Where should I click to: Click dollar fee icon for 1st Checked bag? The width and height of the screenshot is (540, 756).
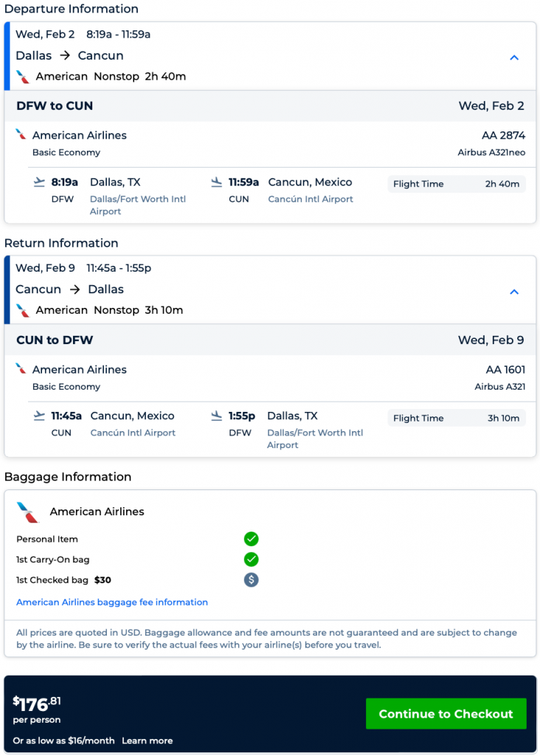(252, 580)
